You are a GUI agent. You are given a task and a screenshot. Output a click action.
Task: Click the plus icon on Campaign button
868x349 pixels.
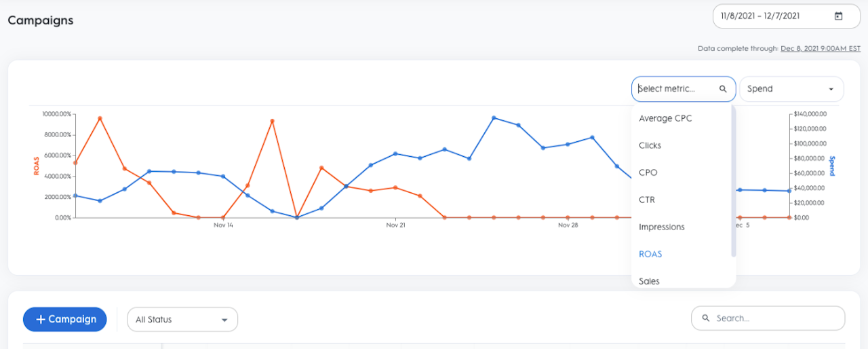[x=41, y=319]
